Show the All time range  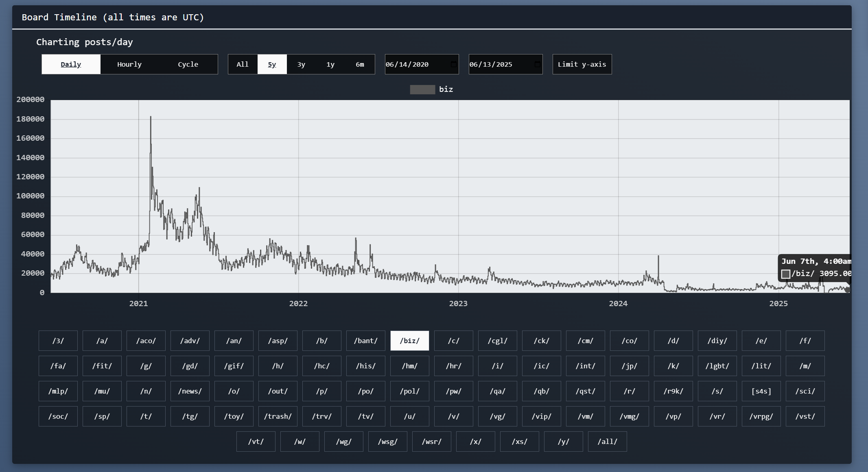(x=243, y=64)
